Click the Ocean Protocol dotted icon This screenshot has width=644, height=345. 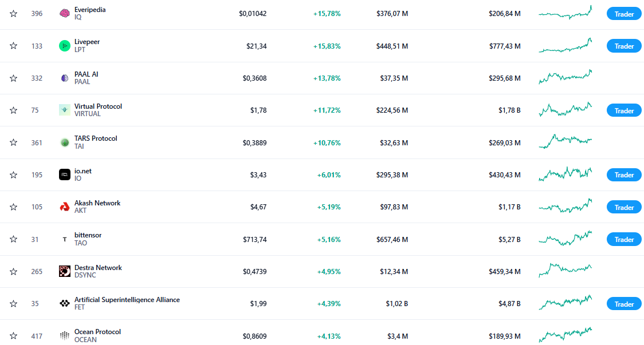click(65, 336)
